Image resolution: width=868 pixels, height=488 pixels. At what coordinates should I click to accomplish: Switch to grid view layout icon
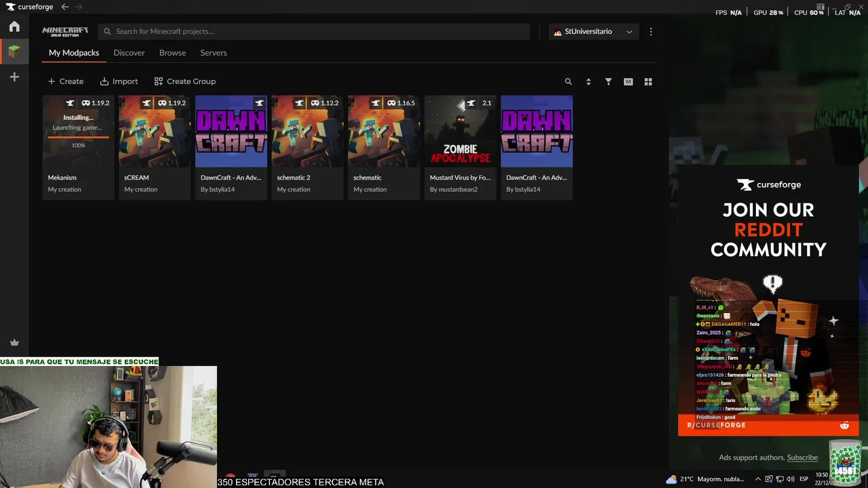(x=648, y=81)
